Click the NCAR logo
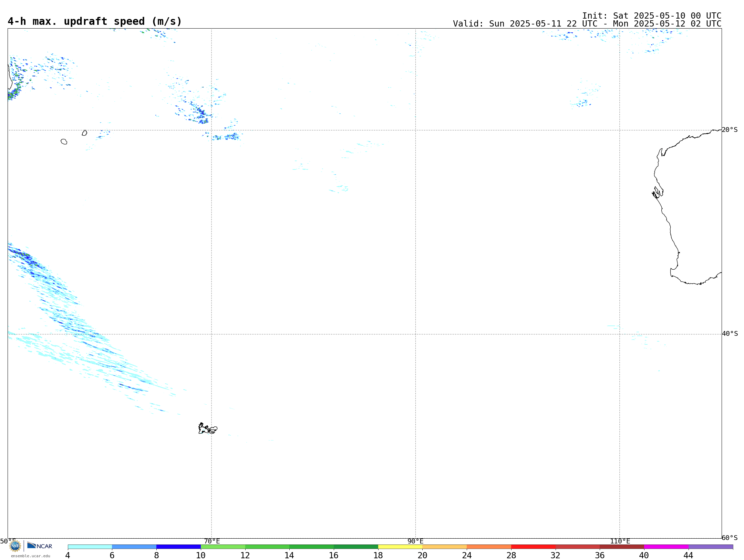This screenshot has height=560, width=744. coord(40,546)
